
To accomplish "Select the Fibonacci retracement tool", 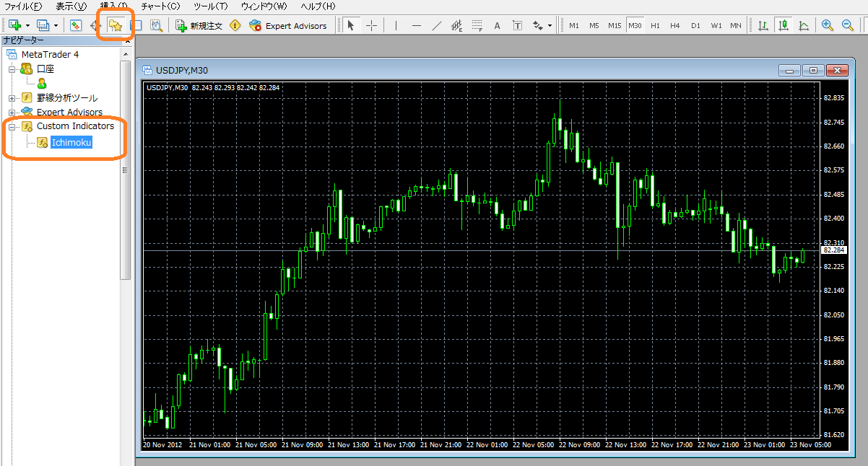I will [477, 25].
